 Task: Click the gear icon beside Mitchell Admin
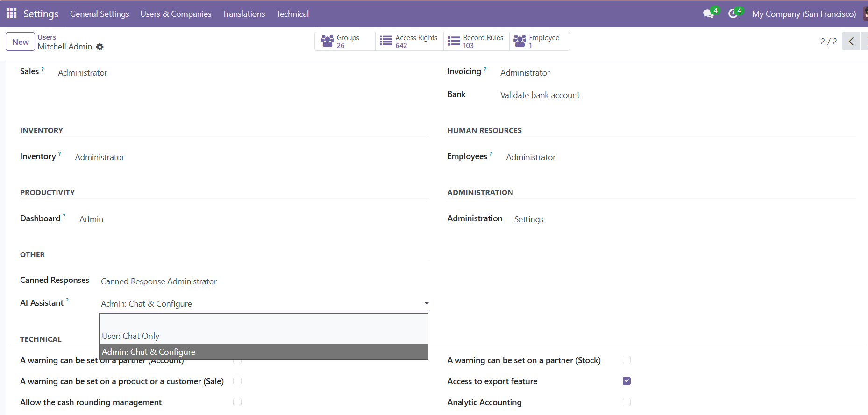click(x=100, y=47)
